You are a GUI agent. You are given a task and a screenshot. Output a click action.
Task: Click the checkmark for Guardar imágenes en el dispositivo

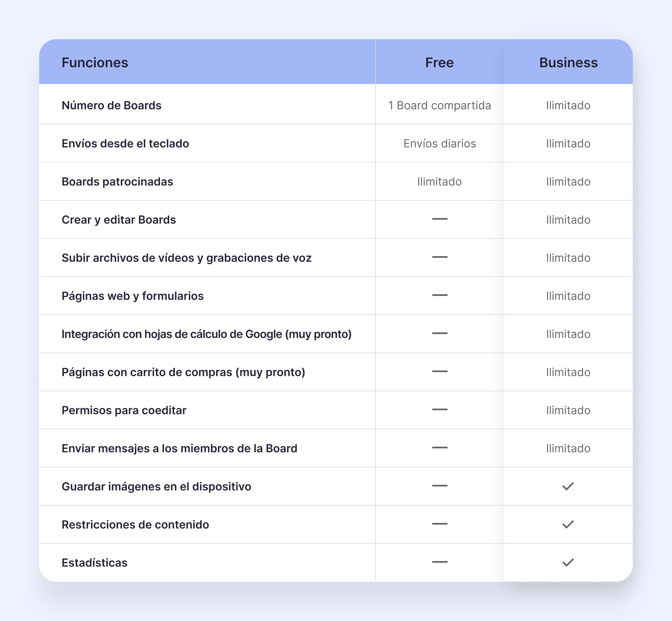click(x=568, y=486)
